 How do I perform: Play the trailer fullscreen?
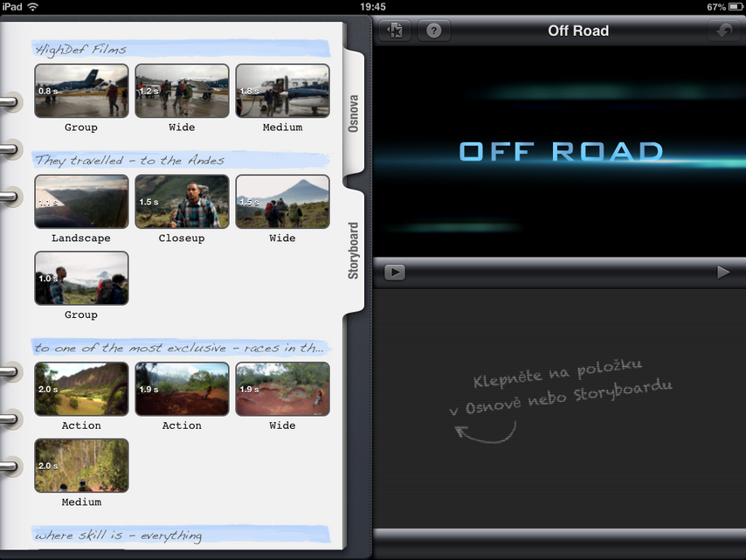pyautogui.click(x=722, y=273)
